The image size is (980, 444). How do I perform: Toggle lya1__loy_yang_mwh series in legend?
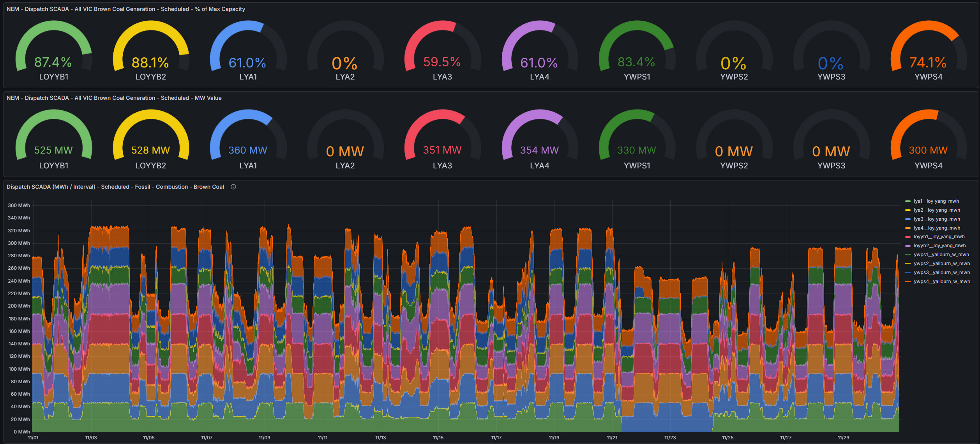[936, 201]
